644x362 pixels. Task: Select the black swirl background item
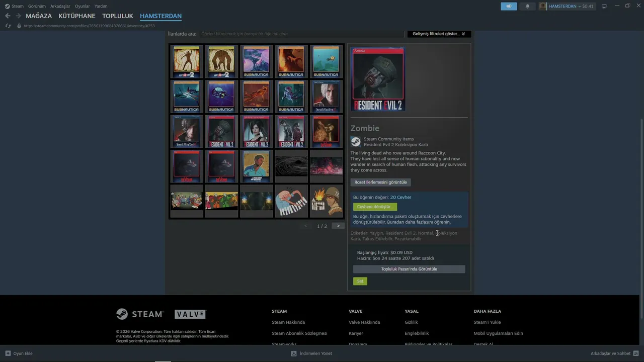tap(291, 166)
